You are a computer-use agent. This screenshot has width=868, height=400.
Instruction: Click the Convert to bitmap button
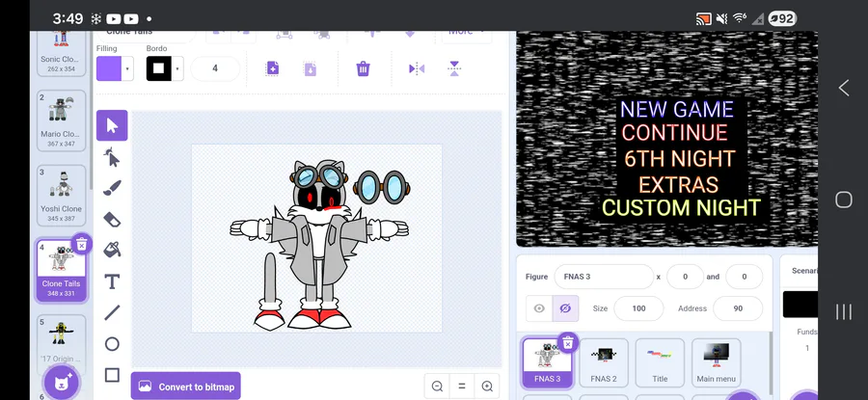(x=186, y=387)
